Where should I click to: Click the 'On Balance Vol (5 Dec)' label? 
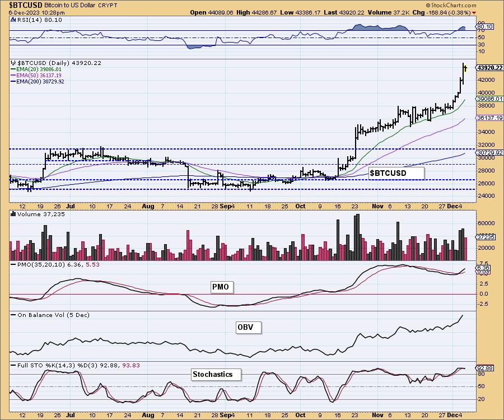click(x=53, y=315)
